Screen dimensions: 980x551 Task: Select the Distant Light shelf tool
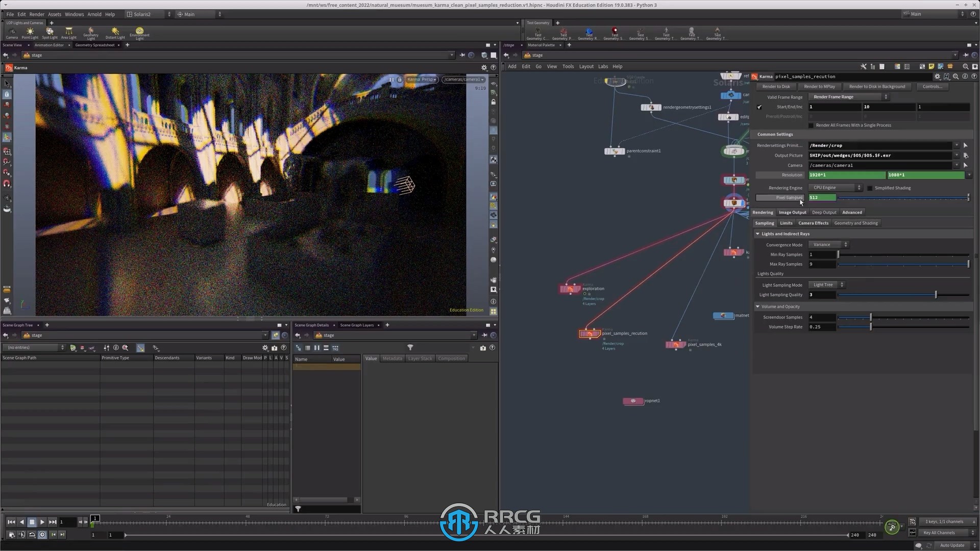click(115, 33)
